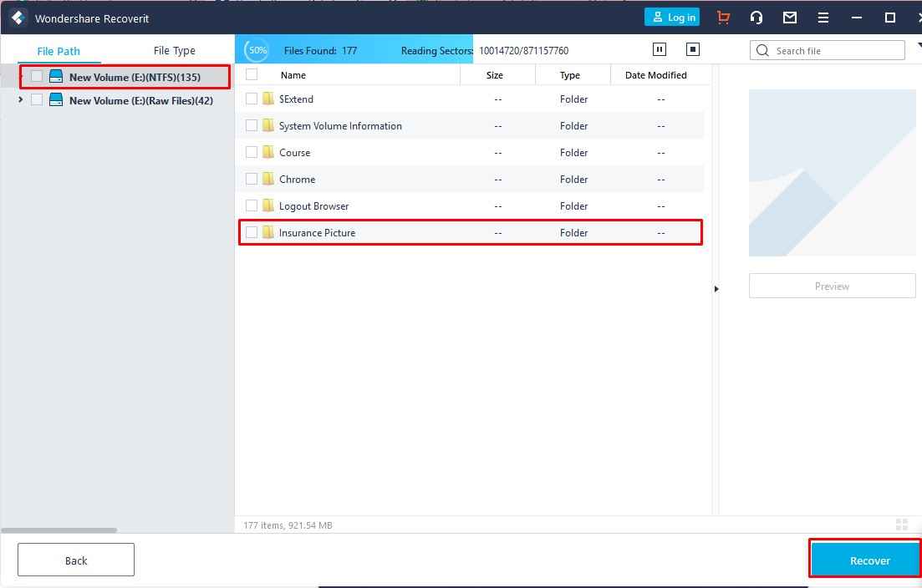Click the Preview button
Image resolution: width=922 pixels, height=588 pixels.
pyautogui.click(x=832, y=286)
